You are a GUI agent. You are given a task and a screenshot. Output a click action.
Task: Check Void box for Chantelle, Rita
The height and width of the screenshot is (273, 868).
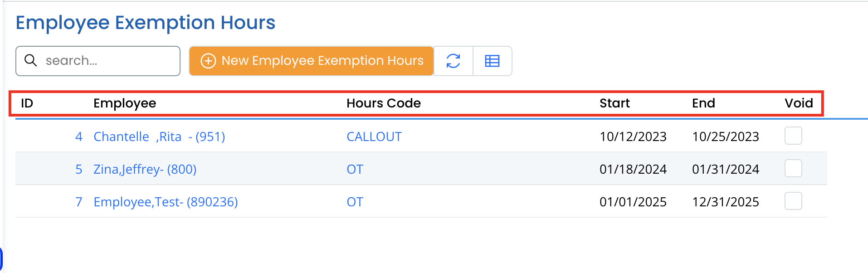pos(793,136)
